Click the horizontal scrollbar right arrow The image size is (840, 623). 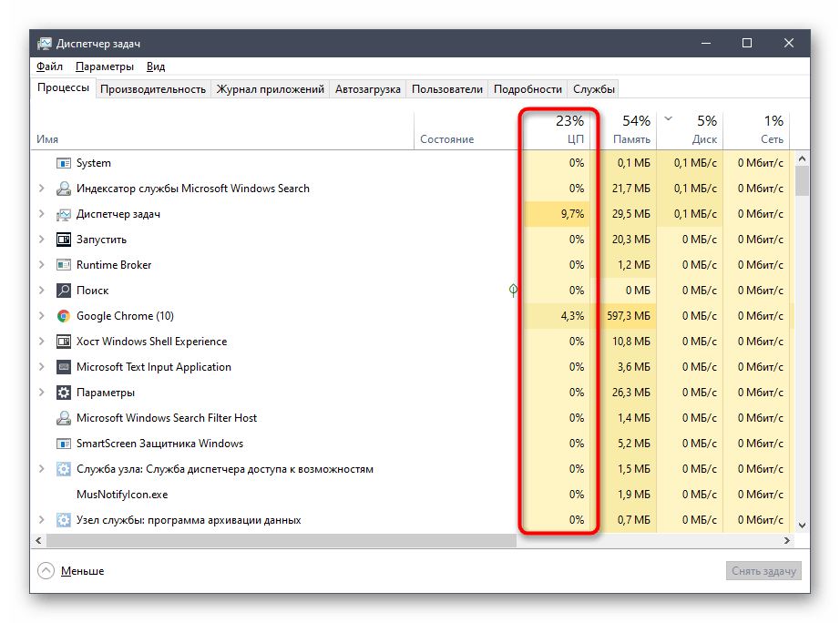pyautogui.click(x=787, y=541)
